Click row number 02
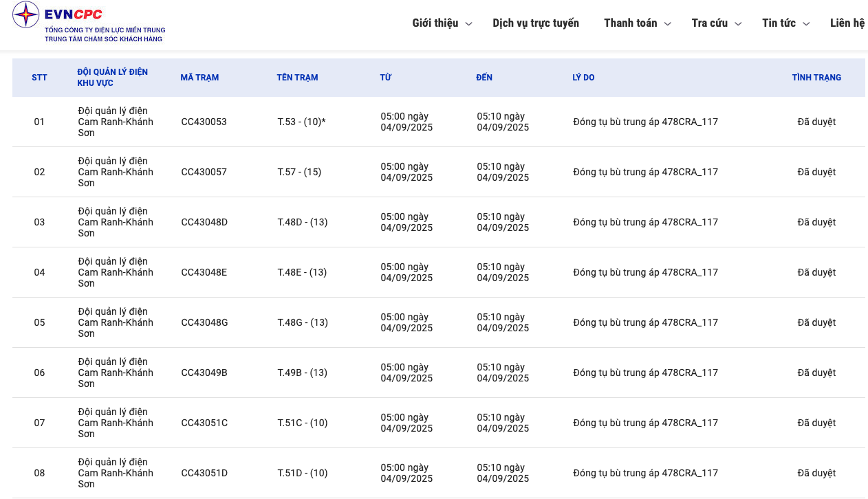868x499 pixels. [x=39, y=172]
